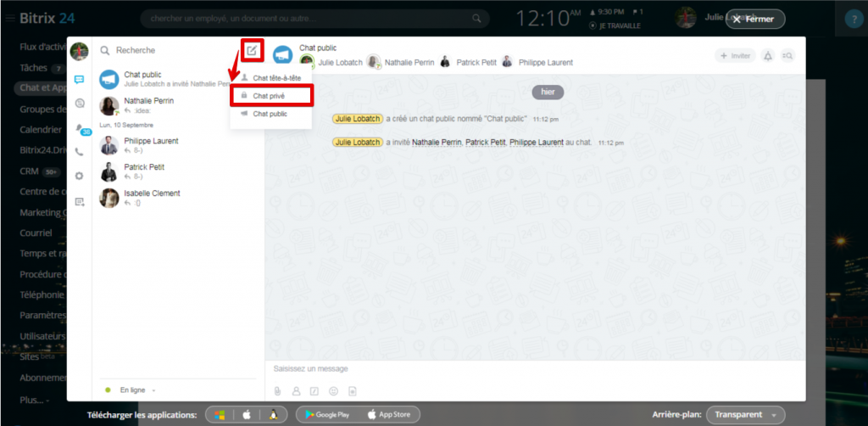
Task: Click the Inviter button
Action: 735,55
